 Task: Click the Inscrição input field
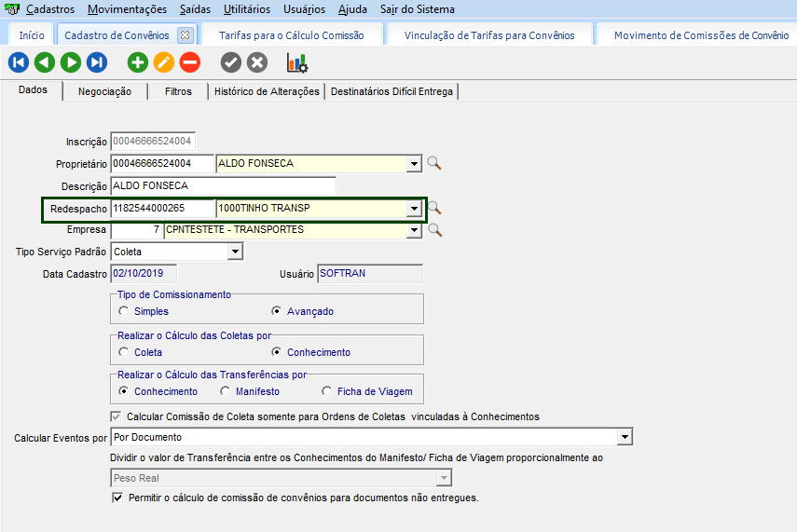(153, 142)
